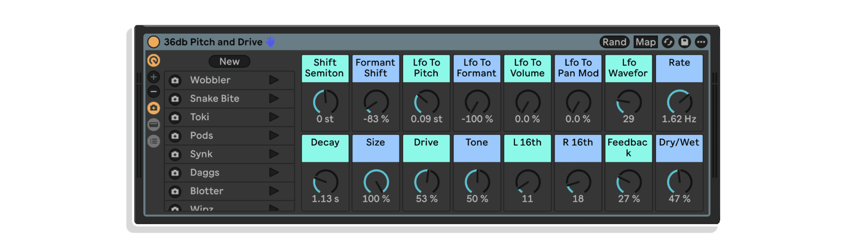Click the Tone macro knob
The width and height of the screenshot is (868, 249).
pos(477,182)
